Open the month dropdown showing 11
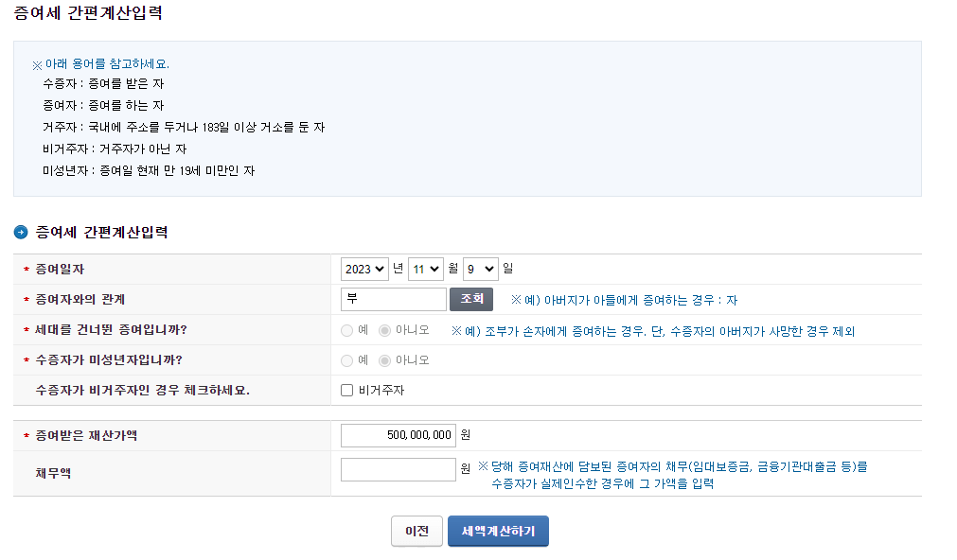This screenshot has height=560, width=957. click(x=425, y=268)
